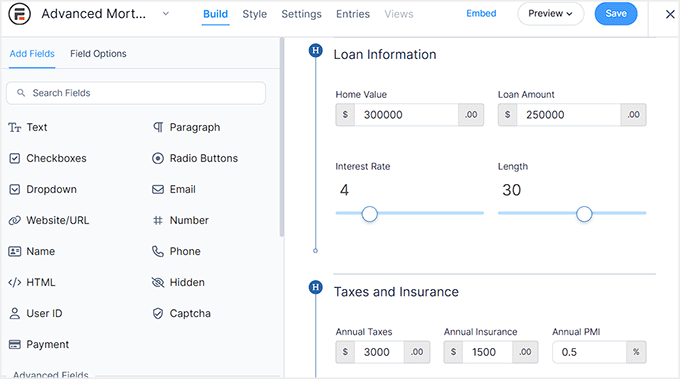Click the Annual Taxes input

click(x=379, y=352)
